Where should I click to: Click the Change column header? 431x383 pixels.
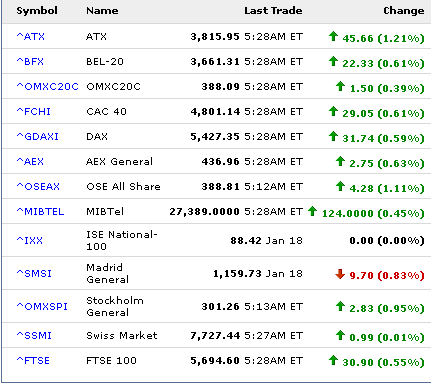click(x=404, y=11)
